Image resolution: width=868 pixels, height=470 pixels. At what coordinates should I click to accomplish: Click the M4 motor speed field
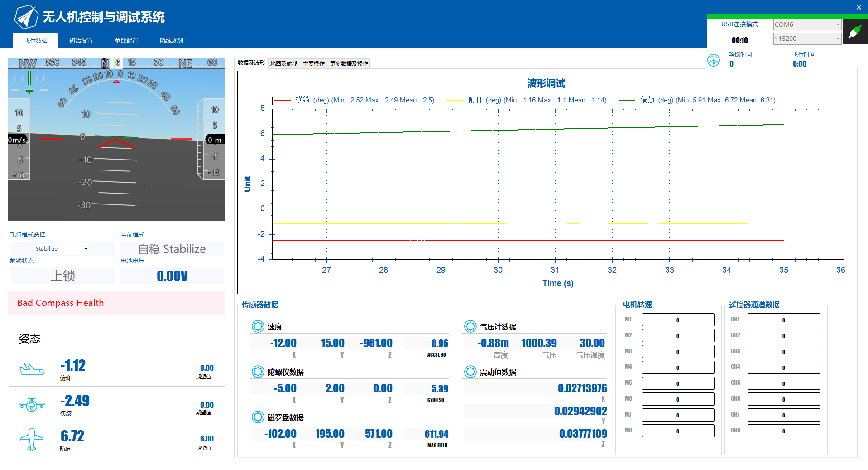[678, 368]
